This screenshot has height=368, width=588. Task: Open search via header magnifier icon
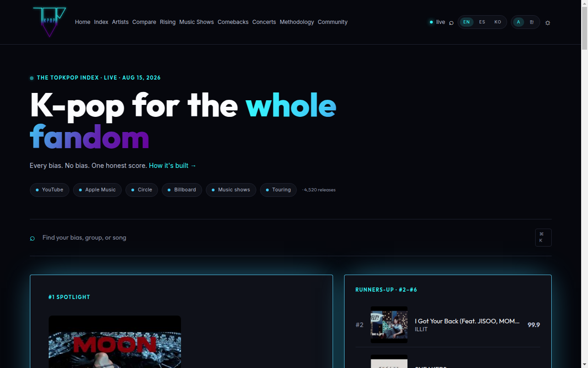[x=451, y=23]
